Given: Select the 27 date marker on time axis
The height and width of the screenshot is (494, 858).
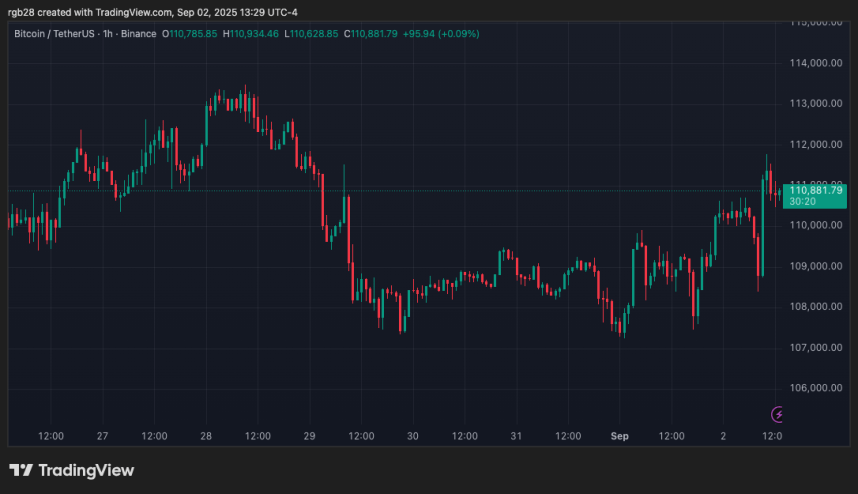Looking at the screenshot, I should coord(103,437).
